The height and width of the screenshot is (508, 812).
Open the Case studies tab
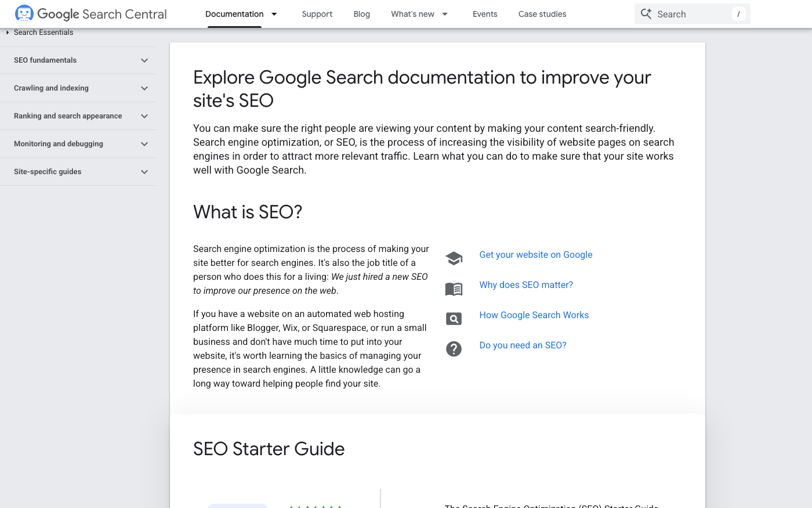(x=542, y=14)
